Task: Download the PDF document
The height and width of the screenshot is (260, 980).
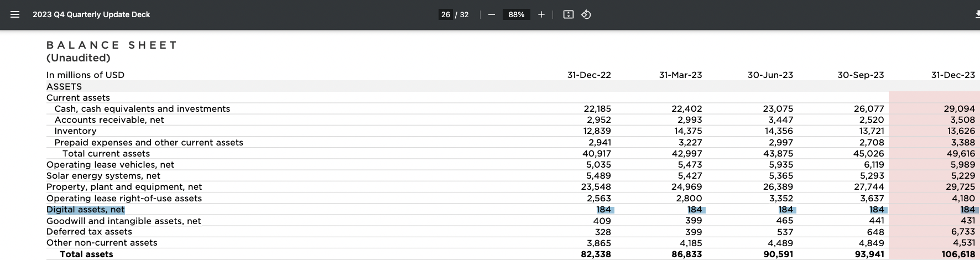Action: [977, 14]
